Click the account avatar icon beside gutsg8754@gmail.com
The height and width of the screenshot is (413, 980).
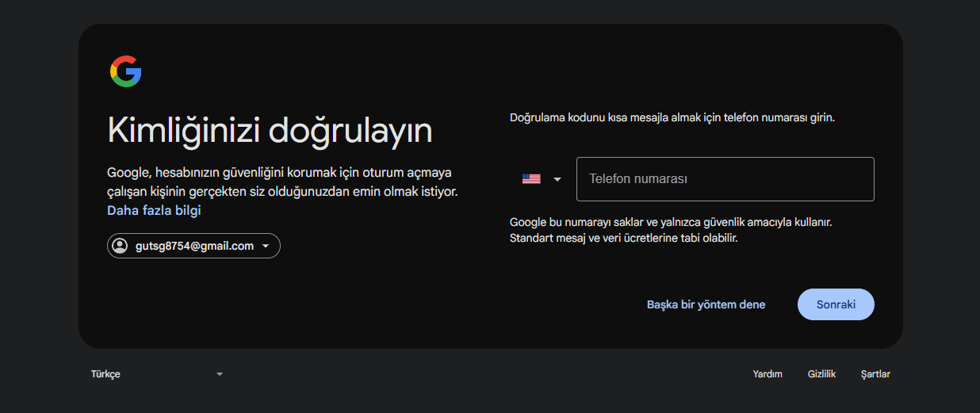coord(120,246)
